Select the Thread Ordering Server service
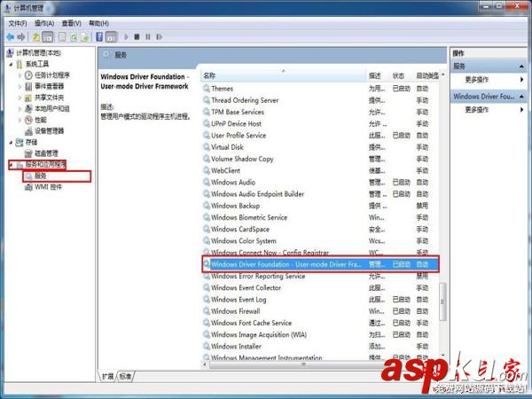Image resolution: width=532 pixels, height=399 pixels. point(320,100)
